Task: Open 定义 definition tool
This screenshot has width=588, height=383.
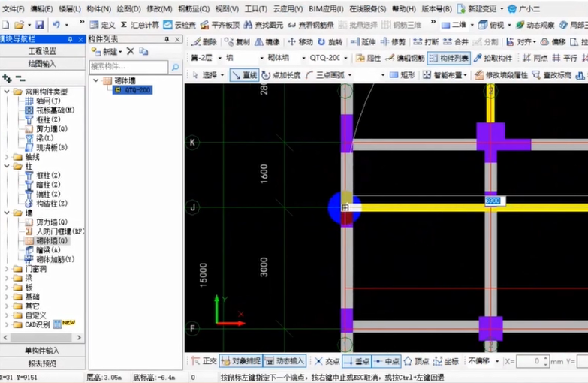Action: pyautogui.click(x=102, y=25)
